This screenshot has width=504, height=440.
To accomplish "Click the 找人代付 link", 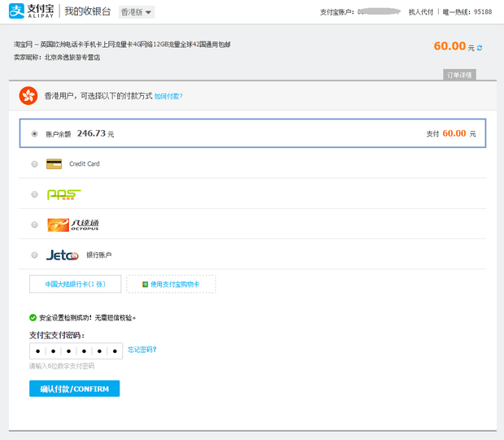I will pyautogui.click(x=421, y=12).
